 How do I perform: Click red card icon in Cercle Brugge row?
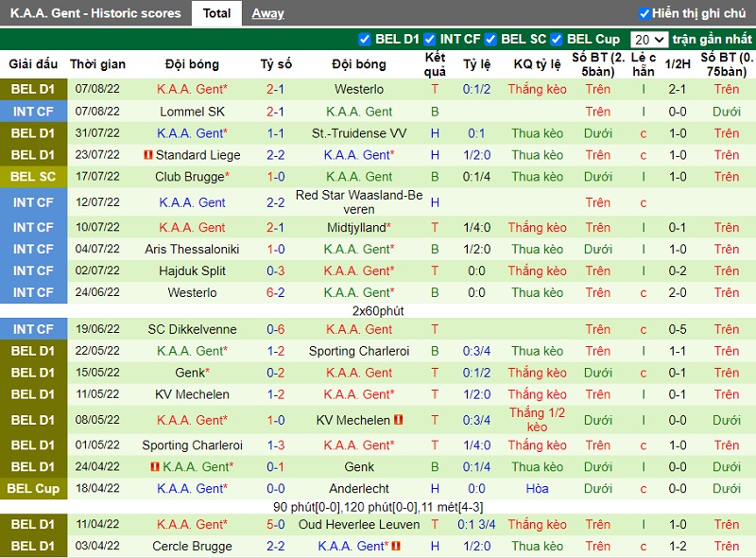tap(399, 547)
